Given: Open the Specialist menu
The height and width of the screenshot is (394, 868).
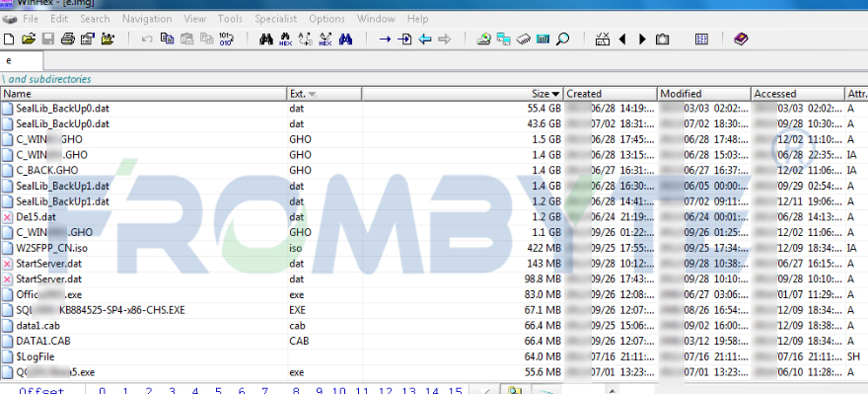Looking at the screenshot, I should pos(275,19).
